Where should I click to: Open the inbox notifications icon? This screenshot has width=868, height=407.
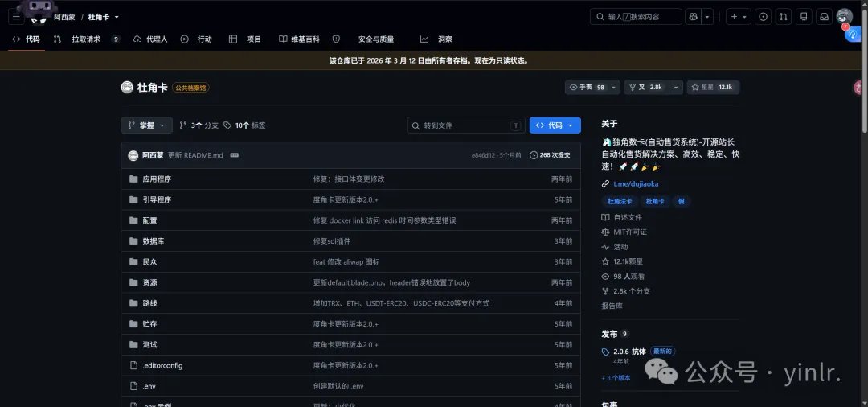point(825,17)
